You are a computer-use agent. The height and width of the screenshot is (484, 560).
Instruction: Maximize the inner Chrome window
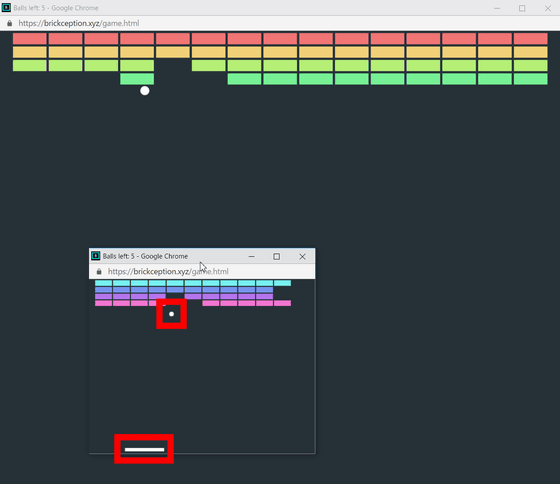click(x=276, y=256)
